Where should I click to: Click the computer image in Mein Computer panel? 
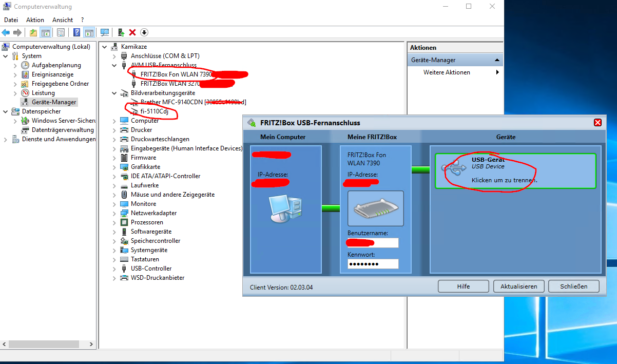[x=285, y=208]
